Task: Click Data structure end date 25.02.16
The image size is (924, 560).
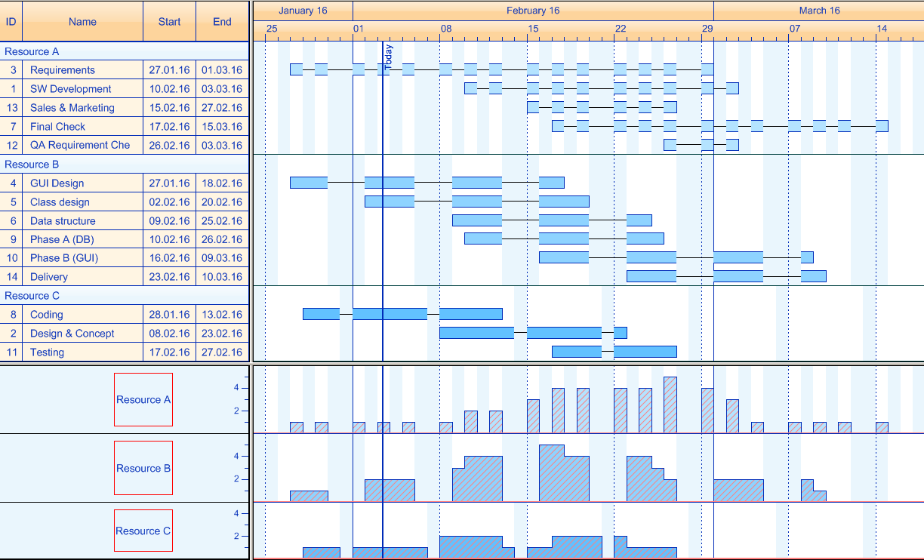Action: (222, 221)
